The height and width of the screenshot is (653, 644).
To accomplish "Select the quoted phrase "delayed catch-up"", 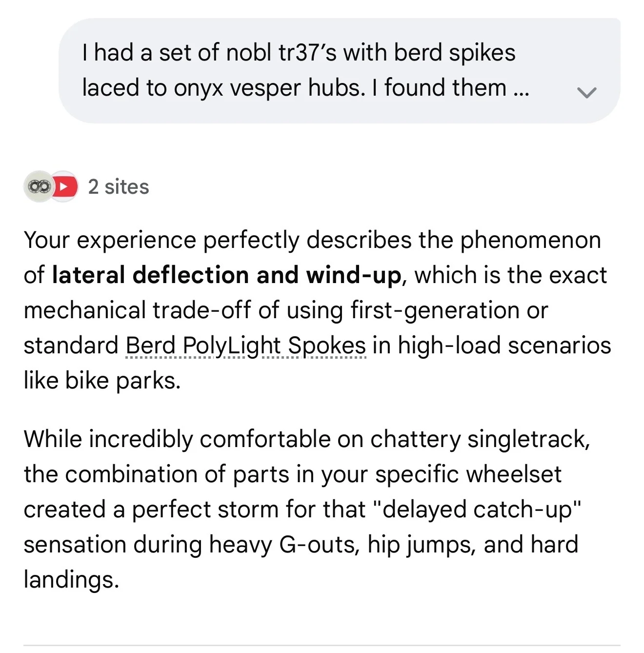I will click(477, 510).
